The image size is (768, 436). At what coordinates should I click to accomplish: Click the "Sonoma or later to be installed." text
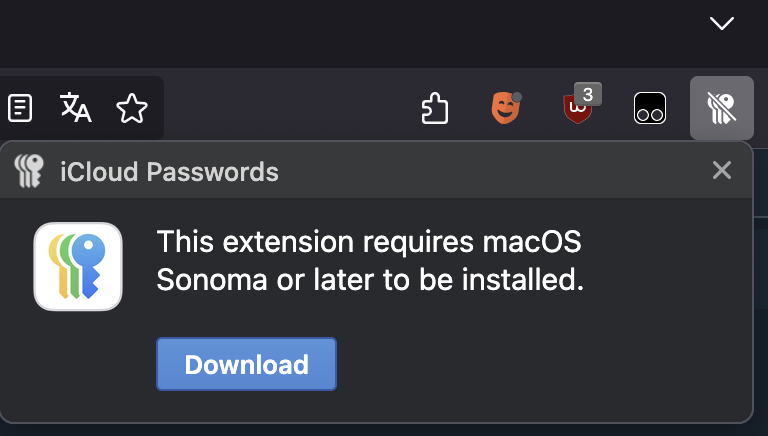(370, 280)
